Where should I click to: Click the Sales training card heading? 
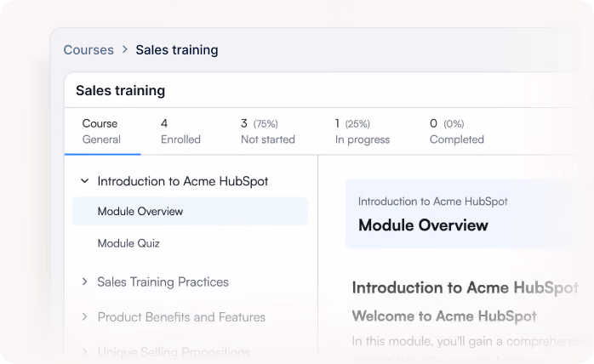click(x=121, y=90)
